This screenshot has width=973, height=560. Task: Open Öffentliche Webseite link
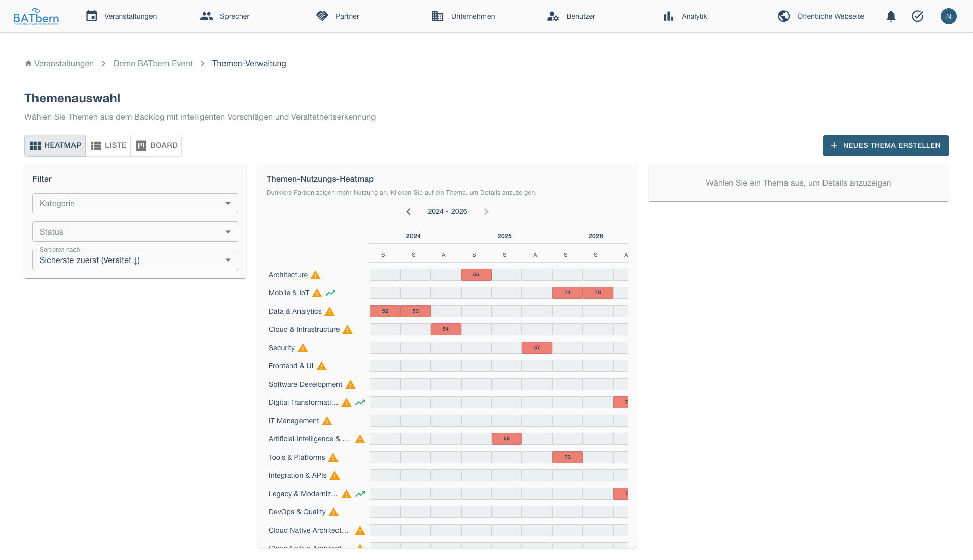click(820, 16)
